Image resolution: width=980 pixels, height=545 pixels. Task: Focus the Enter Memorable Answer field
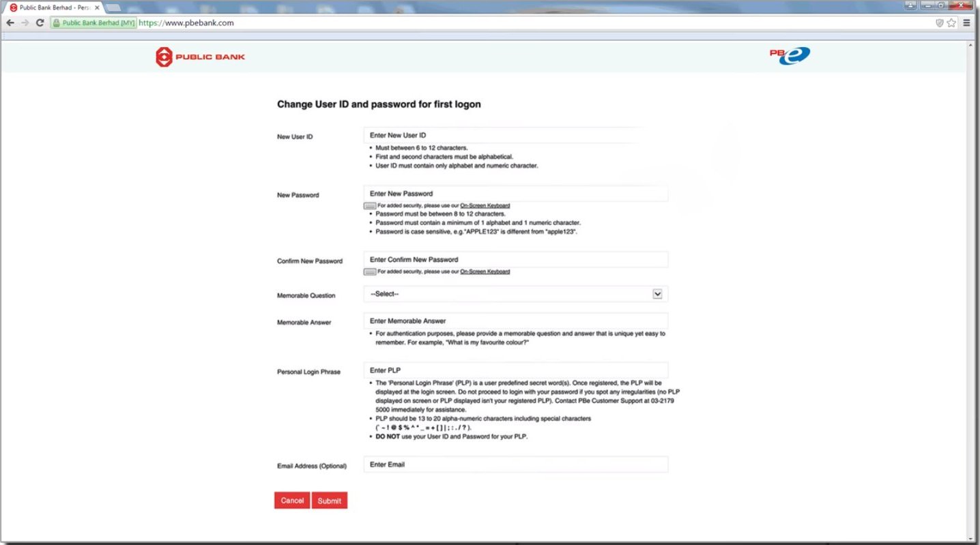point(515,321)
